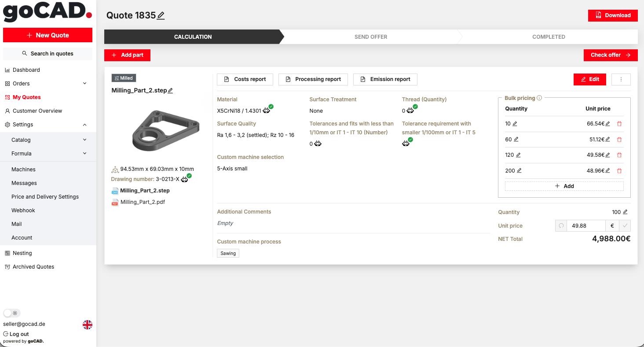Edit unit price 51.12€ pencil icon

coord(608,139)
